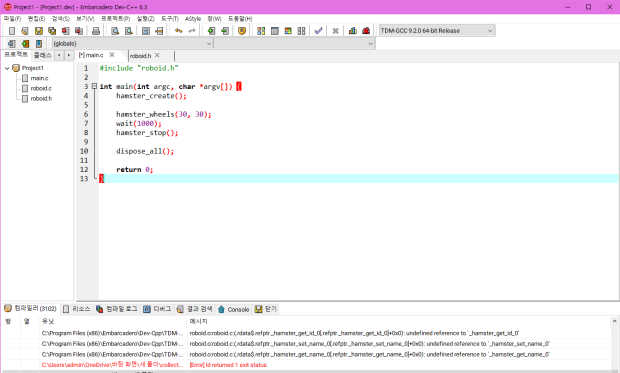Click the red X chart icon
Viewport: 620px width, 373px height.
pos(366,30)
